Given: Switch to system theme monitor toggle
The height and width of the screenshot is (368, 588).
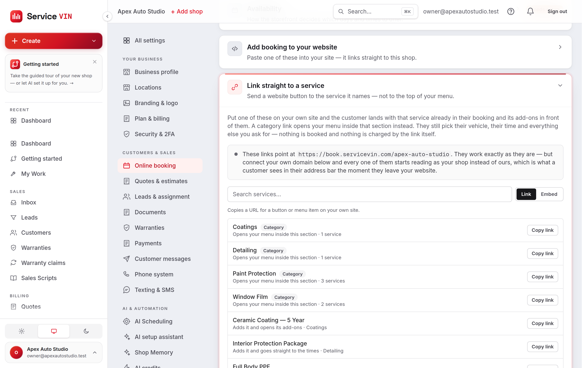Looking at the screenshot, I should (54, 331).
